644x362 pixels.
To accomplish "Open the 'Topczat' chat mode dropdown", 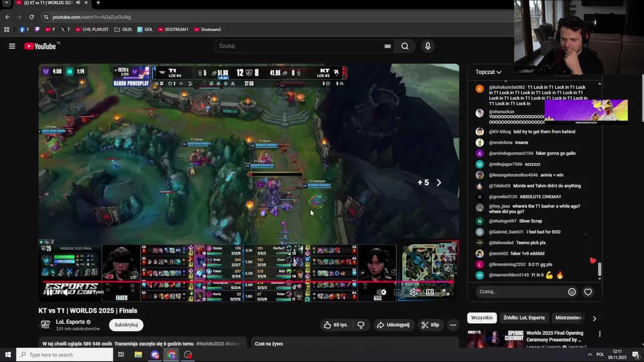I will point(489,72).
